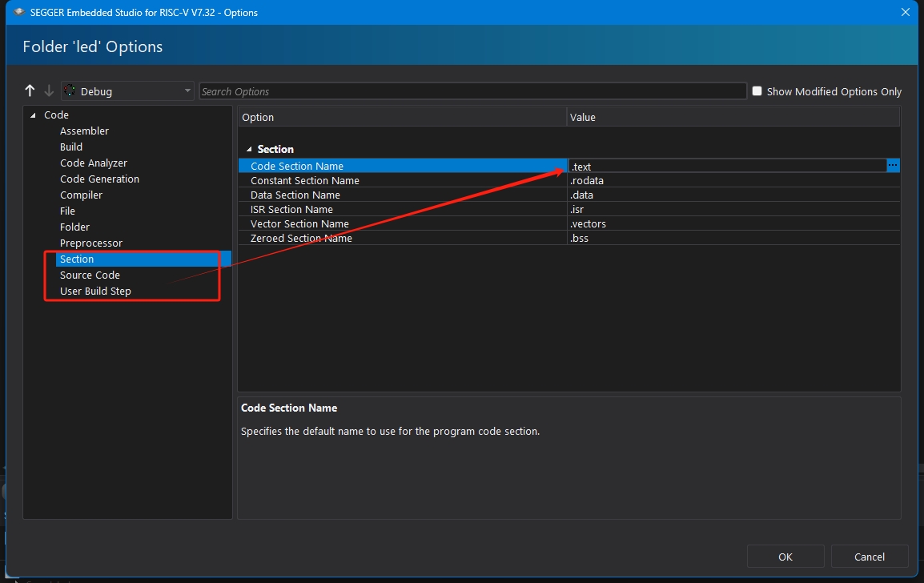Click the .bss value cell
This screenshot has height=583, width=924.
[x=733, y=238]
